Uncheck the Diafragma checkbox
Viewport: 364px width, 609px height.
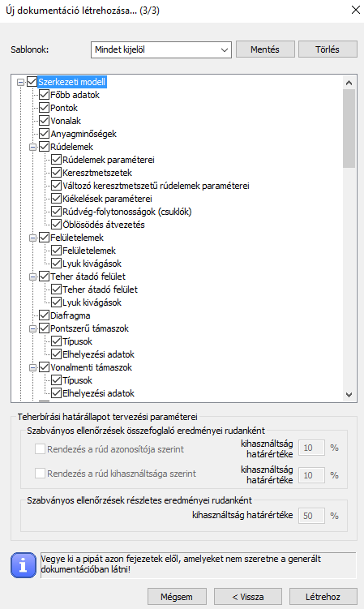click(x=45, y=315)
